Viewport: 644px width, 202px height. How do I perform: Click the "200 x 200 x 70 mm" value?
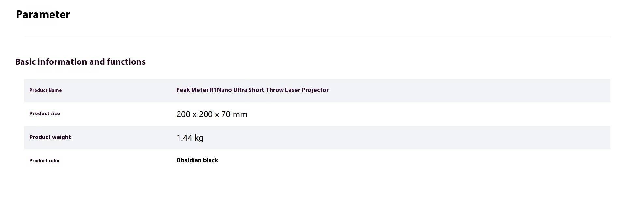pos(212,114)
